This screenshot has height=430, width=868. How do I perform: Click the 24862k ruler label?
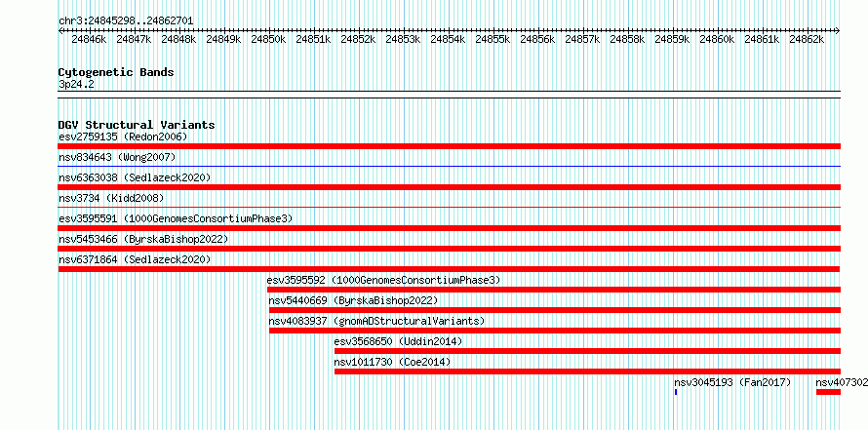[807, 39]
